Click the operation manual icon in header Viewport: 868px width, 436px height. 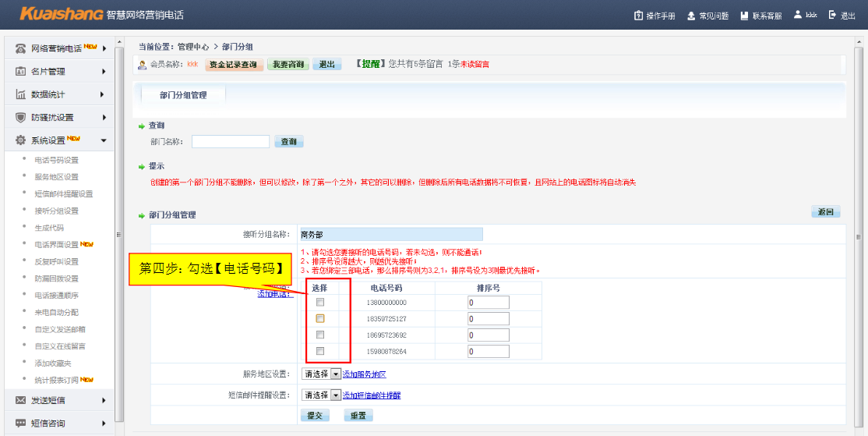tap(639, 16)
